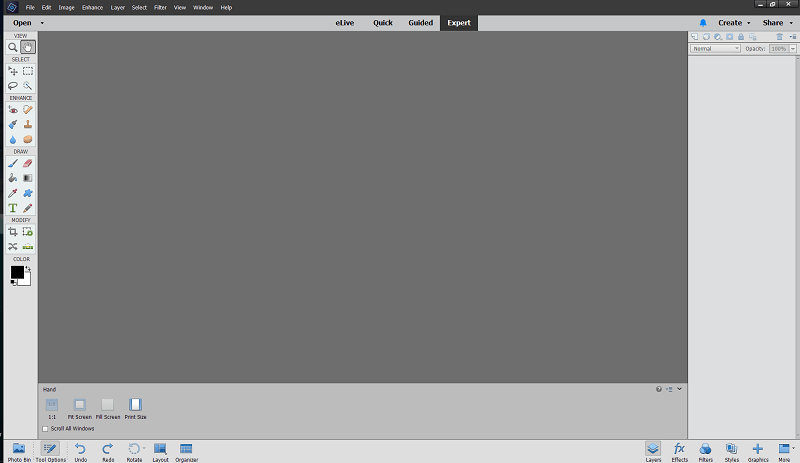Toggle lock transparent pixels icon
Screen dimensions: 800x463
tap(753, 37)
